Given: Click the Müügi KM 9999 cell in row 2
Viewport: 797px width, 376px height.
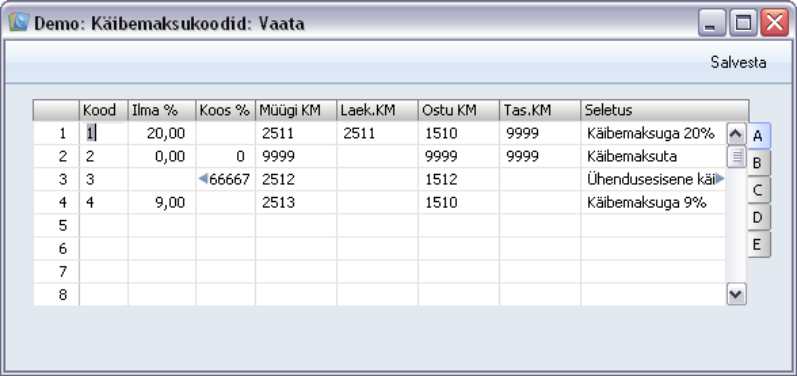Looking at the screenshot, I should [x=296, y=156].
